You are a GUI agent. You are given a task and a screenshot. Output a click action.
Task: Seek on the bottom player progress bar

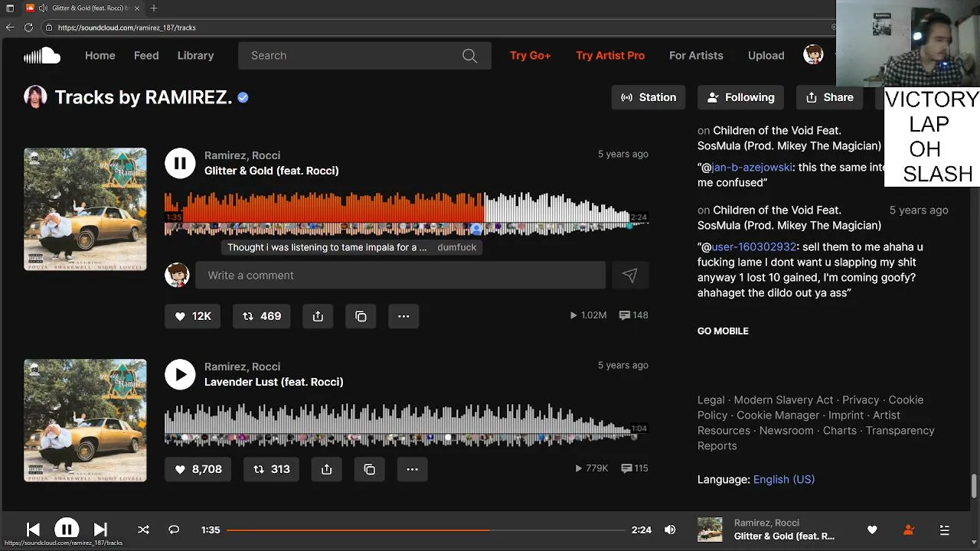point(426,530)
